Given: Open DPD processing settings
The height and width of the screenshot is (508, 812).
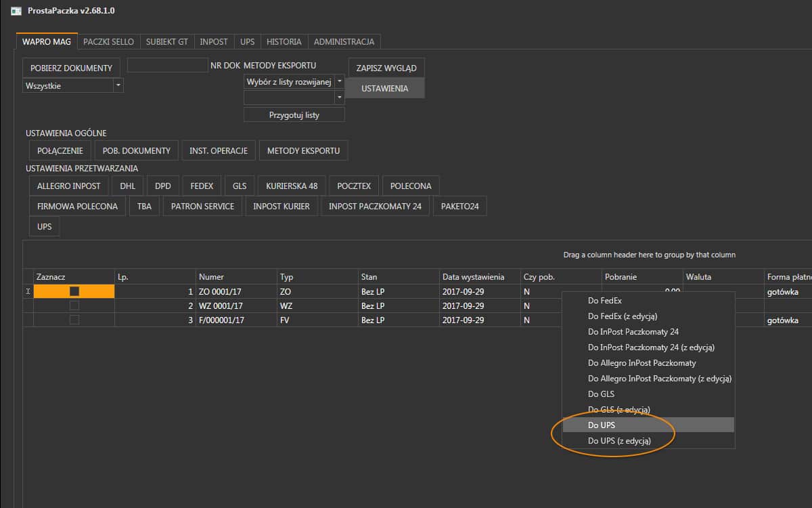Looking at the screenshot, I should click(x=163, y=186).
